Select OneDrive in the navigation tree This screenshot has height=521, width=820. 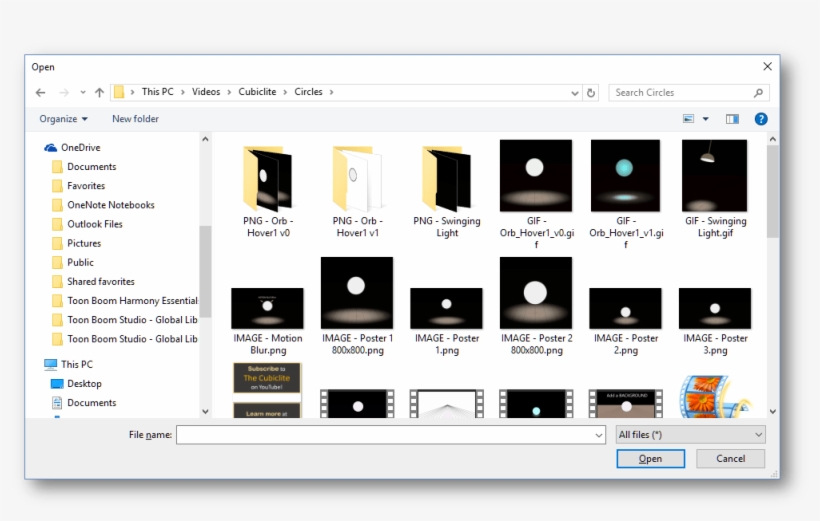81,148
